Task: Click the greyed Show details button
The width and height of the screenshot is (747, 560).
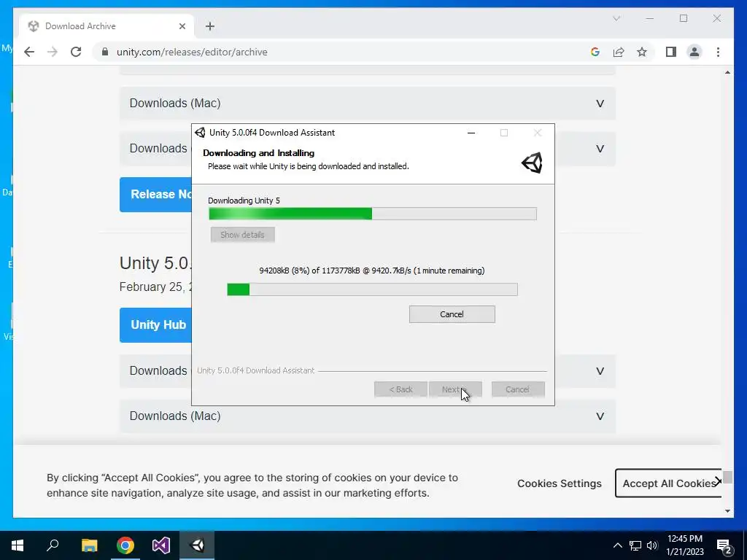Action: click(242, 235)
